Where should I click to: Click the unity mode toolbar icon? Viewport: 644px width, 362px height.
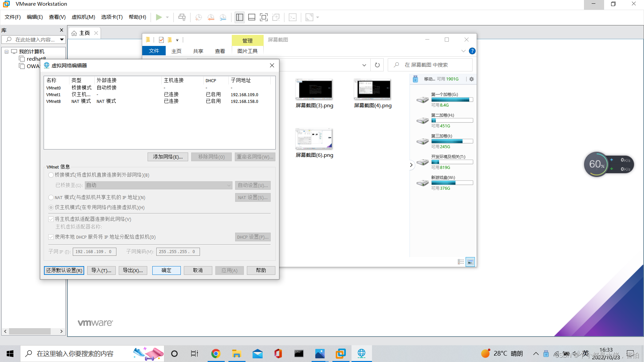pyautogui.click(x=276, y=17)
